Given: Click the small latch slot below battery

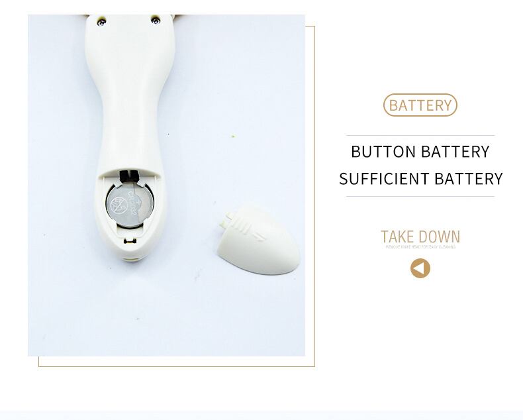Looking at the screenshot, I should (x=130, y=240).
